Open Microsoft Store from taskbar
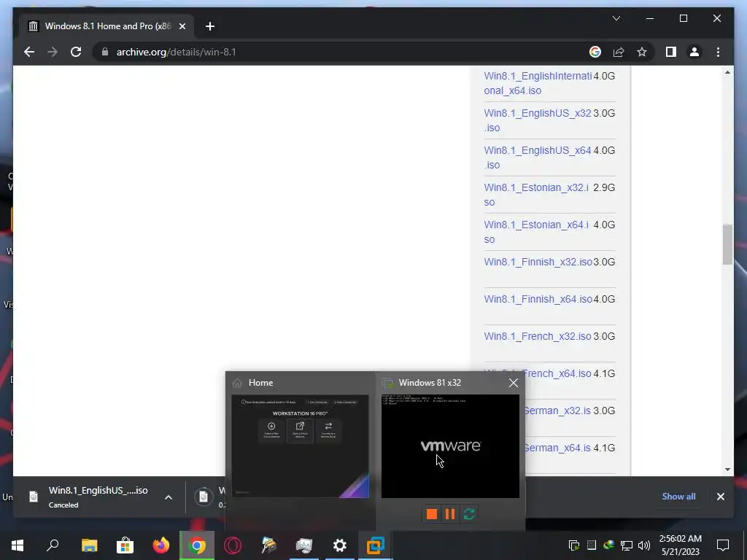Screen dimensions: 747x560 pyautogui.click(x=125, y=545)
